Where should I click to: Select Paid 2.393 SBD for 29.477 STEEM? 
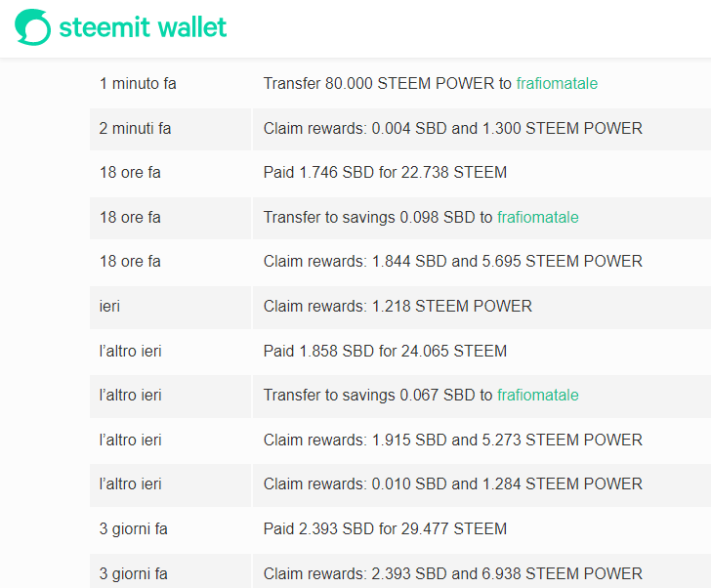point(385,528)
